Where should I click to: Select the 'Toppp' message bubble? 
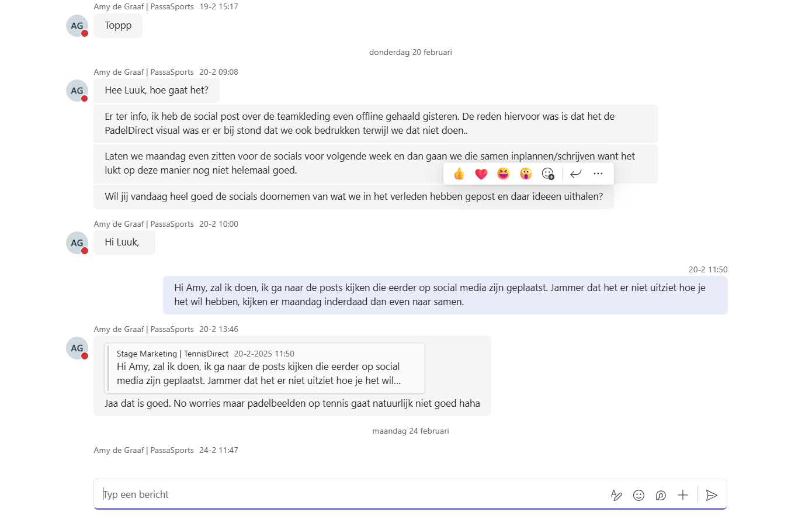(x=118, y=26)
